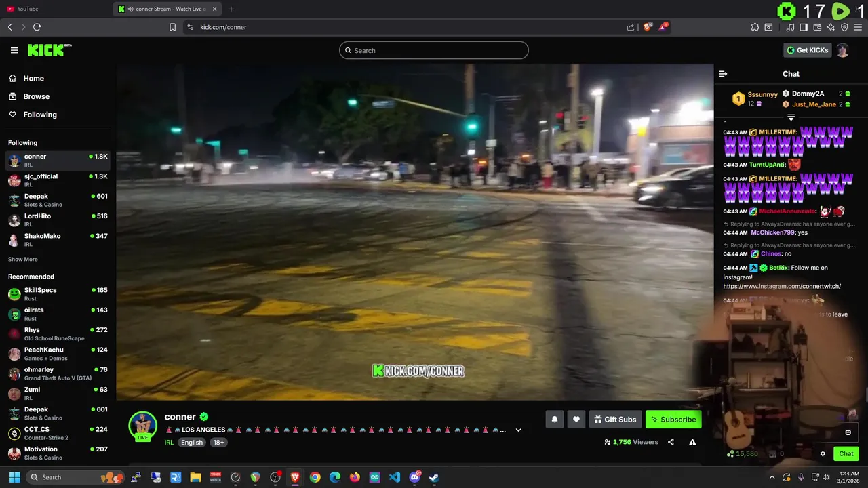Viewport: 868px width, 488px height.
Task: Expand the stream title chevron
Action: [519, 430]
